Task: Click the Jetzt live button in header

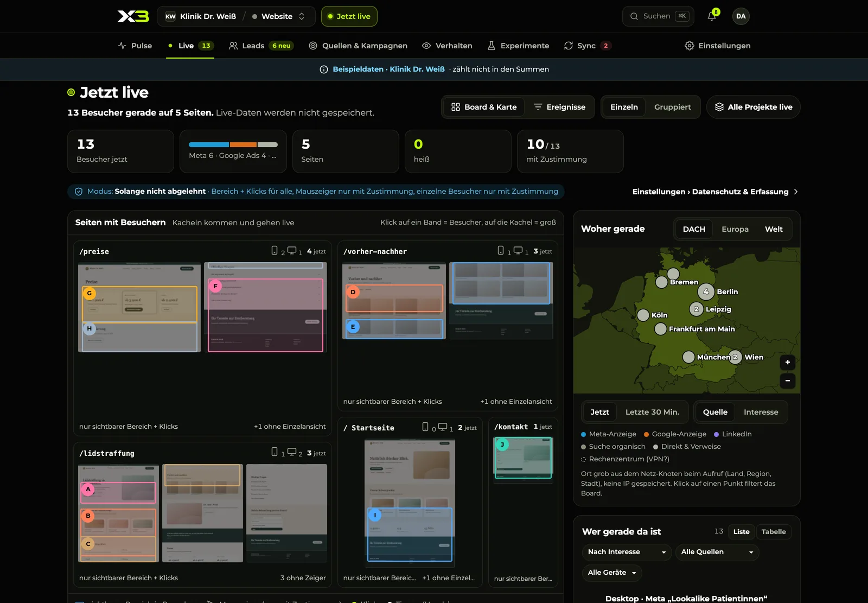Action: [349, 16]
